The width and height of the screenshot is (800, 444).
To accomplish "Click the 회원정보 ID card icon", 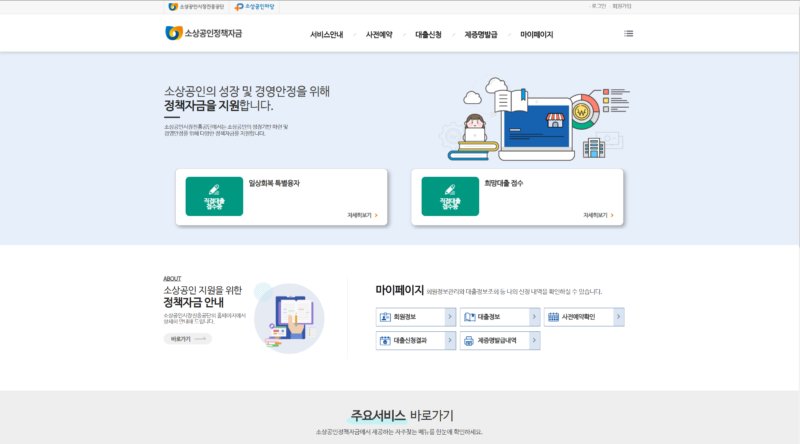I will 385,317.
